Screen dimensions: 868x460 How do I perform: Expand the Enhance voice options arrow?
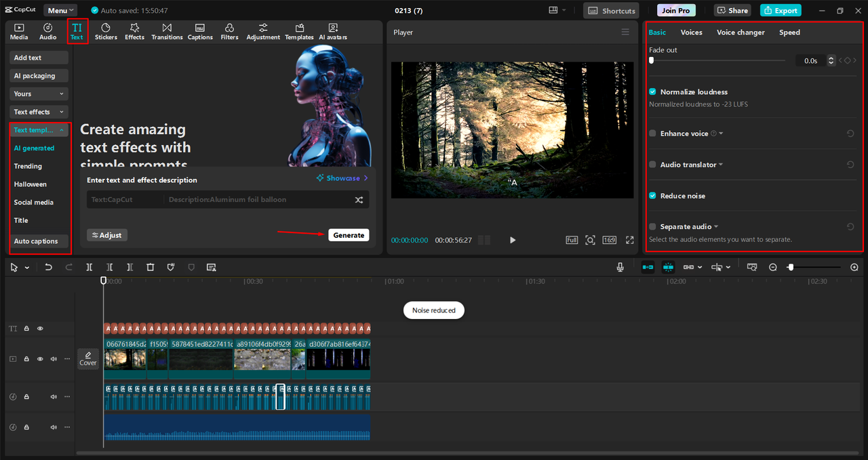point(721,133)
